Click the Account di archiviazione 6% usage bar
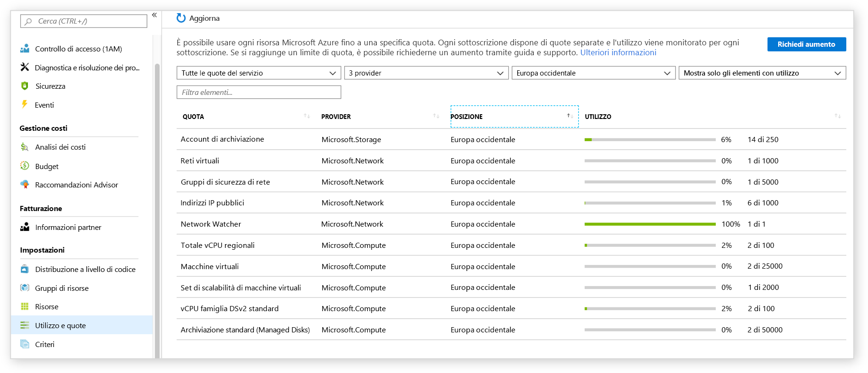 650,139
